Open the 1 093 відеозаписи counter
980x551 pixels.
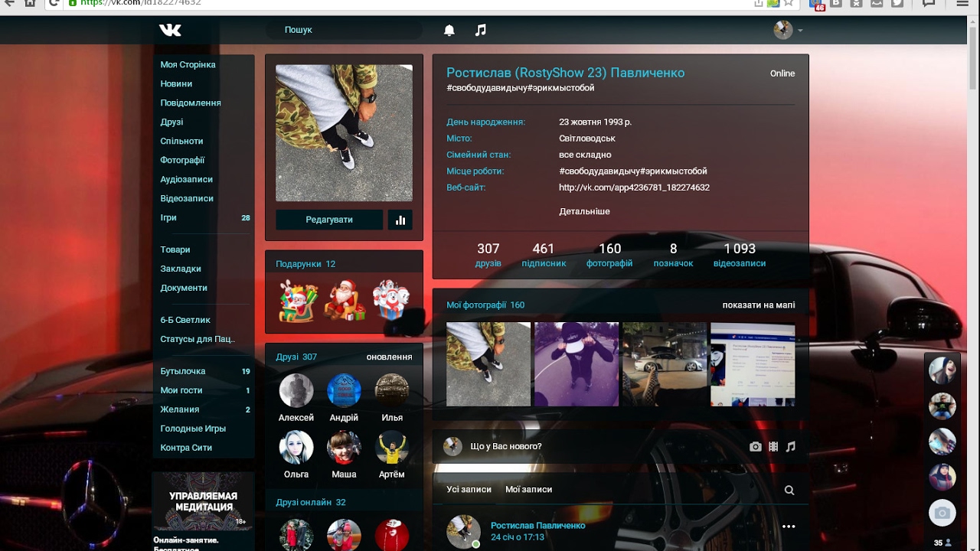click(x=740, y=255)
